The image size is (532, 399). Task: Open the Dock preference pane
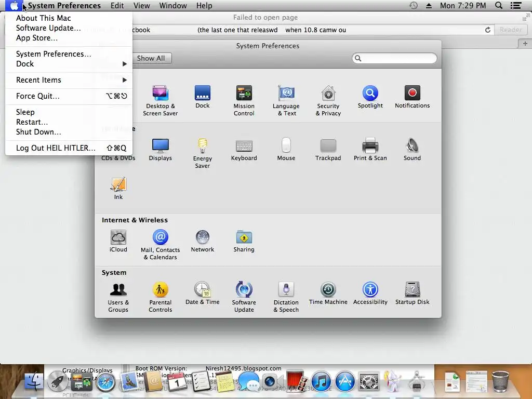(x=202, y=97)
